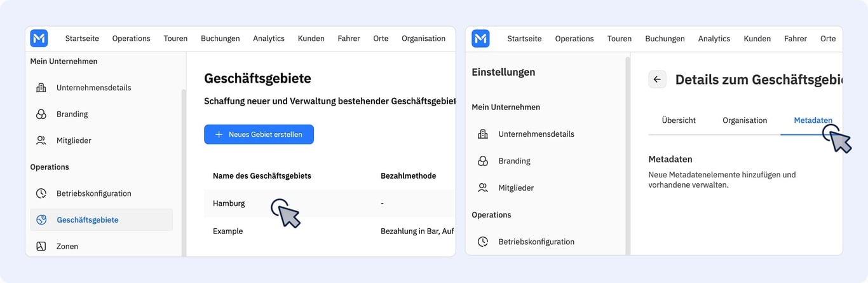Open Fahrer in left window navbar

point(349,38)
